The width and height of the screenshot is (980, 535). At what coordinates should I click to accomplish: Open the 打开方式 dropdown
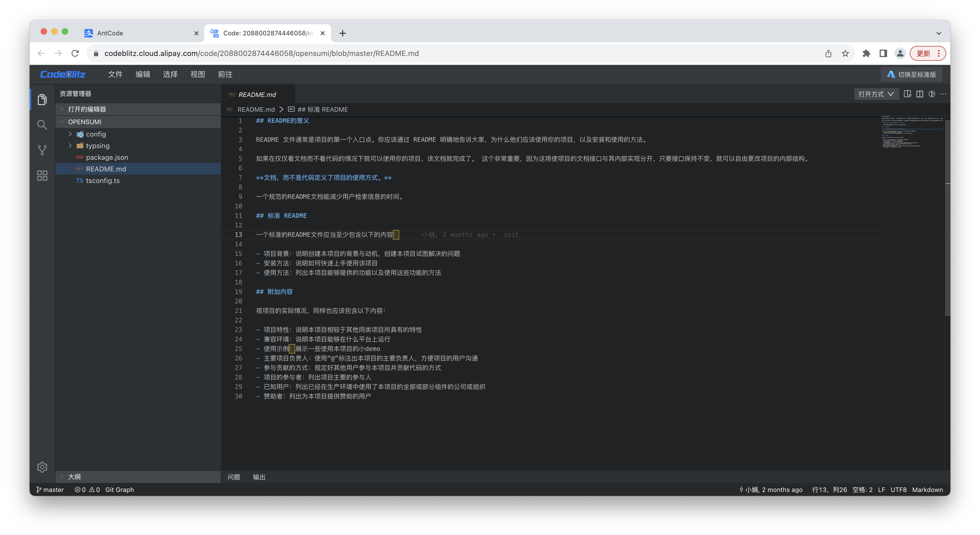(x=876, y=93)
